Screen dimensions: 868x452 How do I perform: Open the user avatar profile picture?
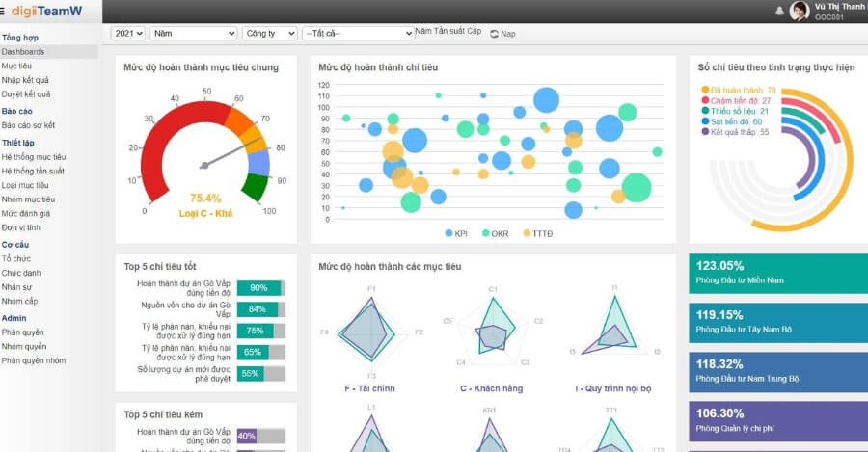(800, 11)
